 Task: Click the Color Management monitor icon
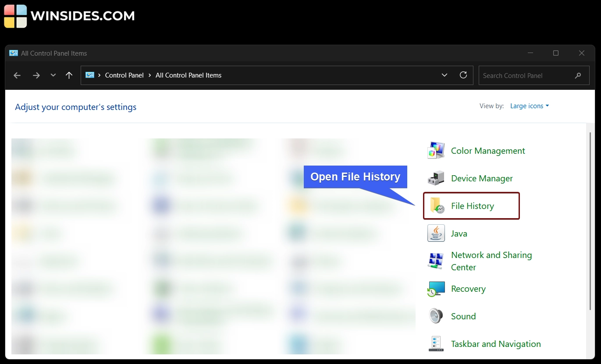(435, 150)
